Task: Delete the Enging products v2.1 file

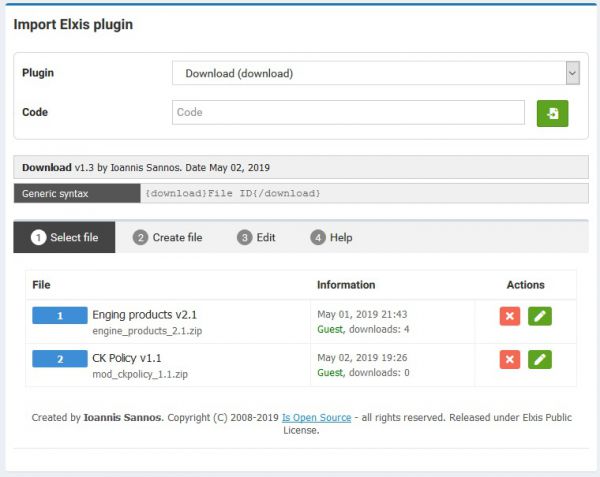Action: tap(510, 316)
